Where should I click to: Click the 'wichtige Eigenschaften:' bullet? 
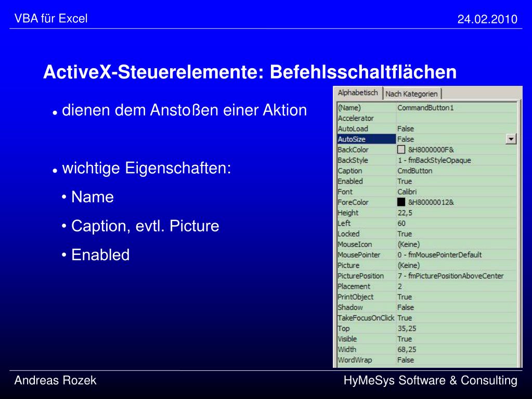tap(147, 168)
